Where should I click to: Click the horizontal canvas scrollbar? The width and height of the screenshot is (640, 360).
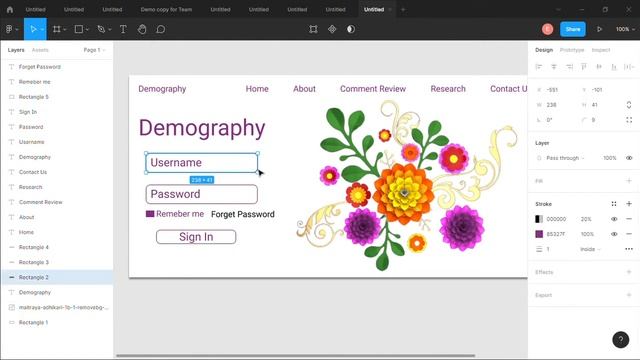[x=296, y=356]
